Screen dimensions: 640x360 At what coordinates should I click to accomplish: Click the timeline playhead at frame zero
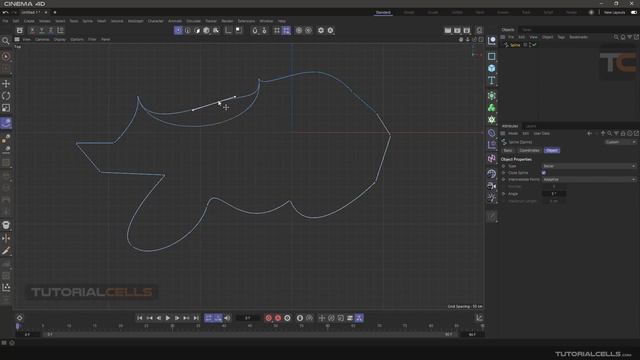[18, 326]
